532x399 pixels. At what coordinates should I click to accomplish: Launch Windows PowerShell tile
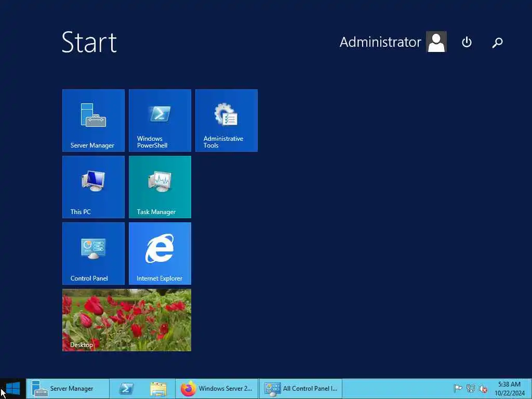160,121
